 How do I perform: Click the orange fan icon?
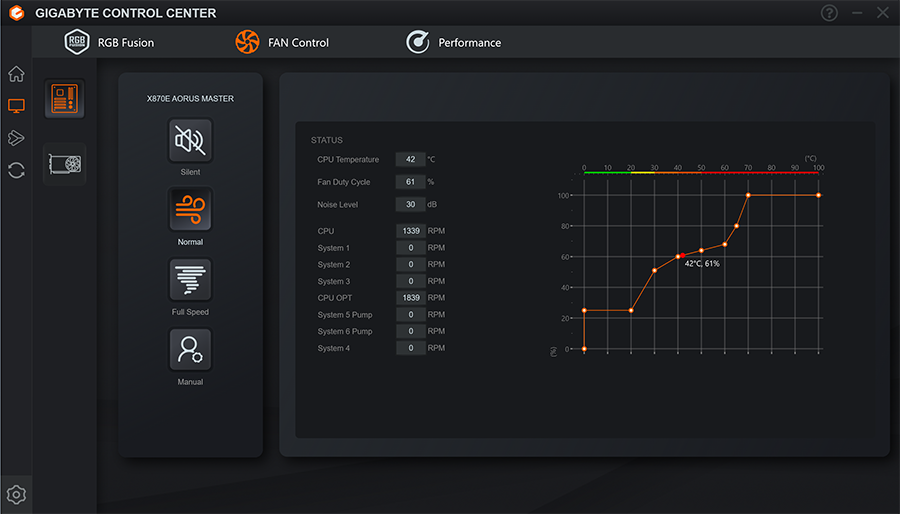tap(247, 42)
